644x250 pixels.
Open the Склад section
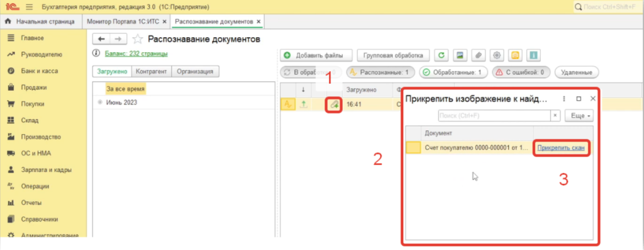30,120
